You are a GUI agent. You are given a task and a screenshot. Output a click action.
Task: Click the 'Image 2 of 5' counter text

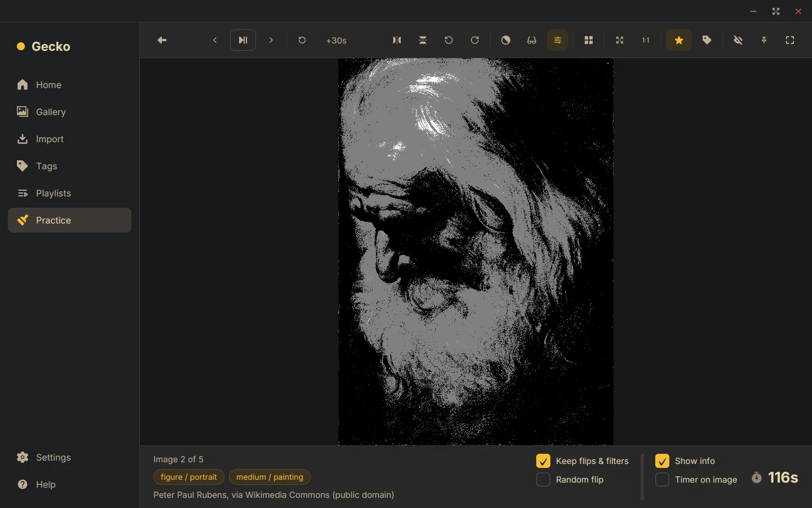pyautogui.click(x=178, y=459)
